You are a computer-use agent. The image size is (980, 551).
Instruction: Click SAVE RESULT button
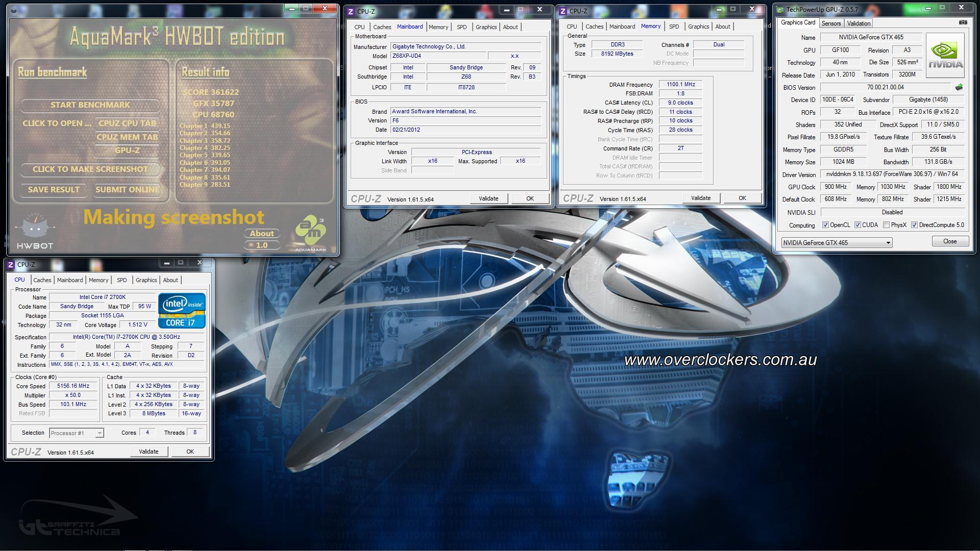click(54, 190)
